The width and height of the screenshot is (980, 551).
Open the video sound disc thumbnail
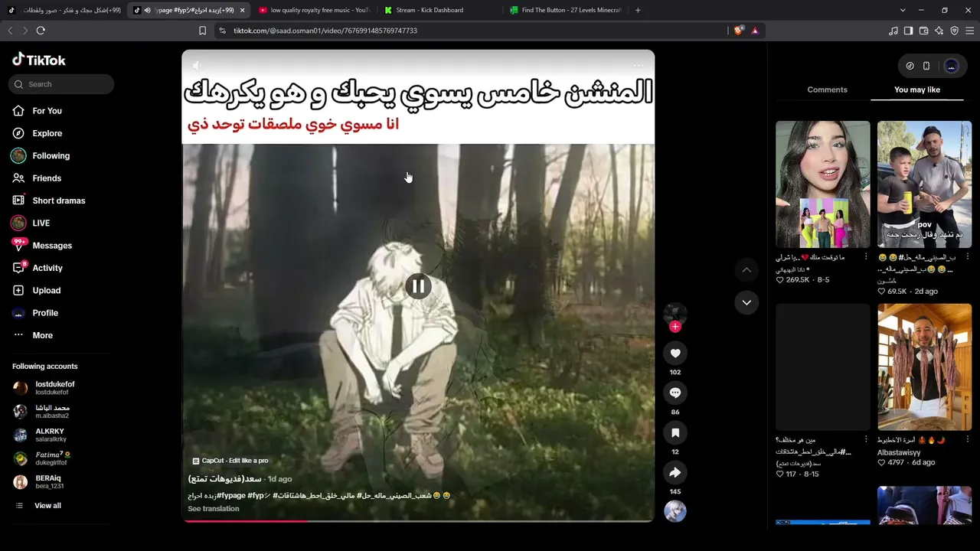pos(675,511)
